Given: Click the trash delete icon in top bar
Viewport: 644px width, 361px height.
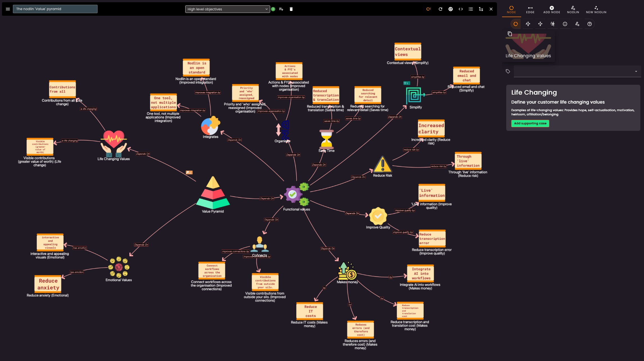Looking at the screenshot, I should tap(291, 9).
